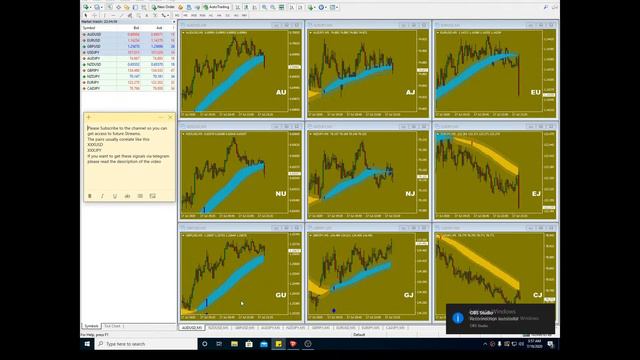Switch to Tick Chart tab in Market Watch
Viewport: 640px width, 360px height.
tap(112, 326)
